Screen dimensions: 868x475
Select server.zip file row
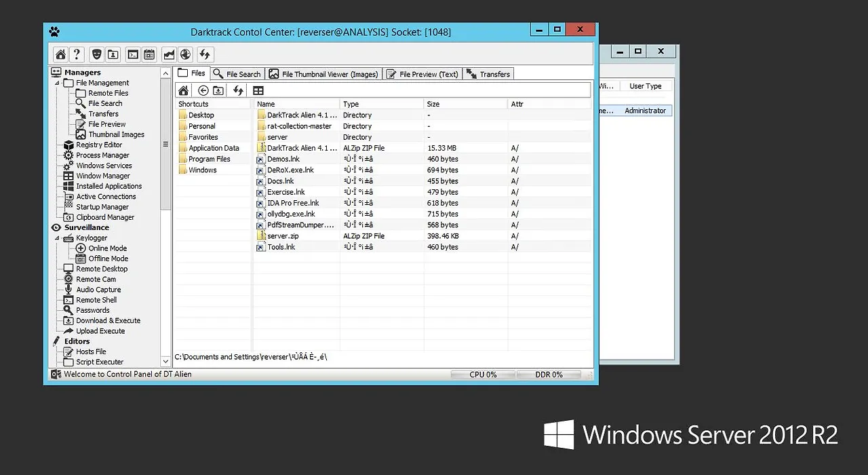[x=423, y=236]
